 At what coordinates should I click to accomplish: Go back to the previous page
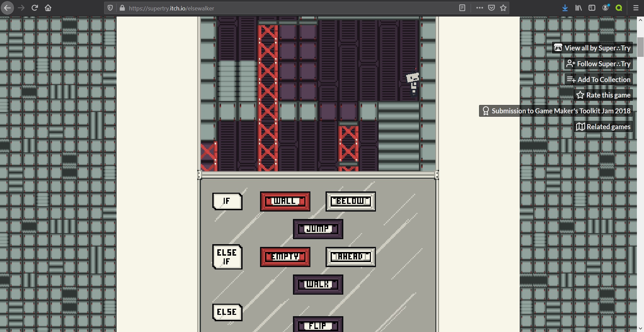pyautogui.click(x=7, y=8)
